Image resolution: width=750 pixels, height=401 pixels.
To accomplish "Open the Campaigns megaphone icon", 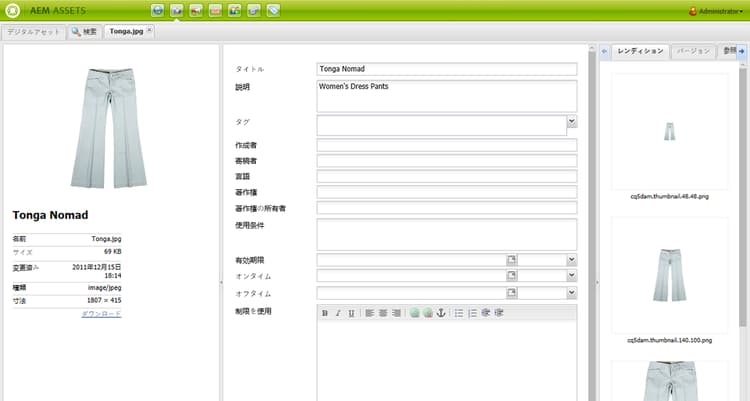I will (x=196, y=10).
